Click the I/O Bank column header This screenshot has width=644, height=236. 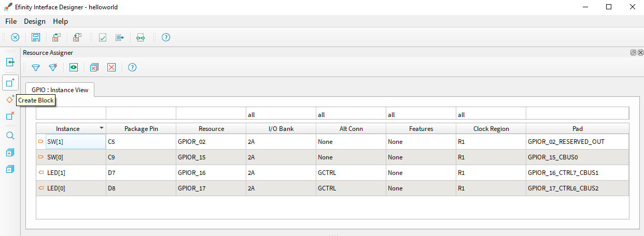281,128
